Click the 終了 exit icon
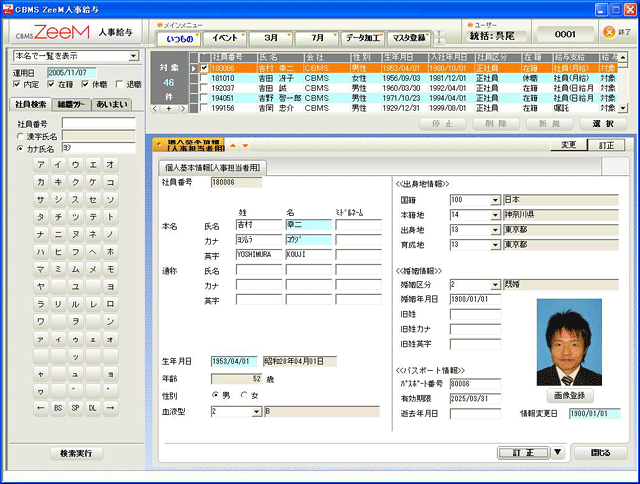The width and height of the screenshot is (640, 484). coord(609,33)
